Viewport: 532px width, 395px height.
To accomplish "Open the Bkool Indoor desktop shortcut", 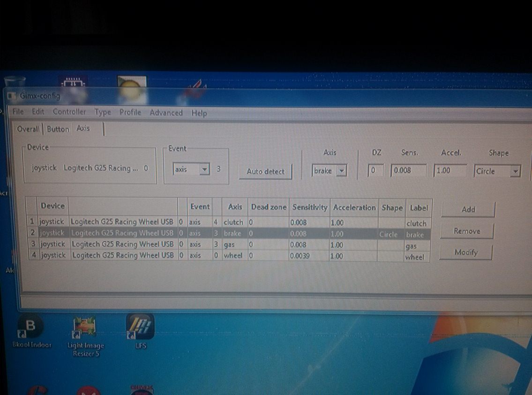I will tap(31, 330).
